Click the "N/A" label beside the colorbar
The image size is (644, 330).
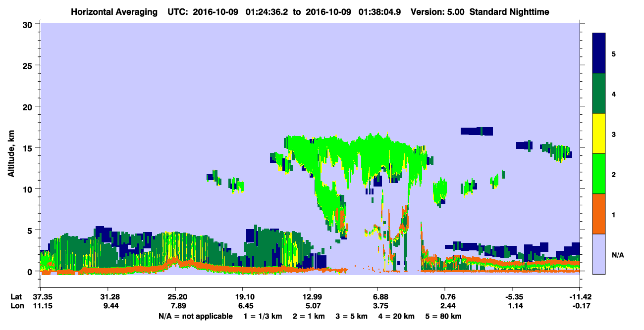[x=618, y=255]
